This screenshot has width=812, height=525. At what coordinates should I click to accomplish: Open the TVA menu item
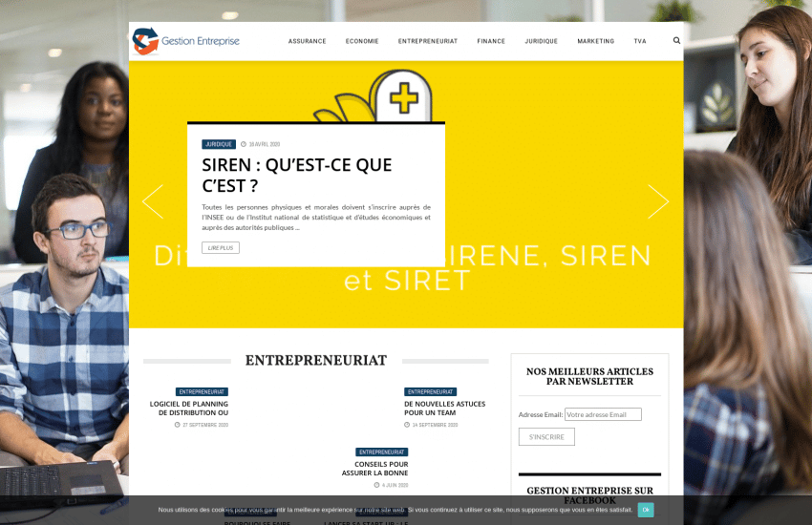click(639, 42)
